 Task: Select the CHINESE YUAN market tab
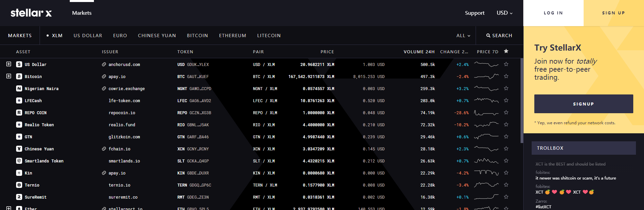pos(157,36)
